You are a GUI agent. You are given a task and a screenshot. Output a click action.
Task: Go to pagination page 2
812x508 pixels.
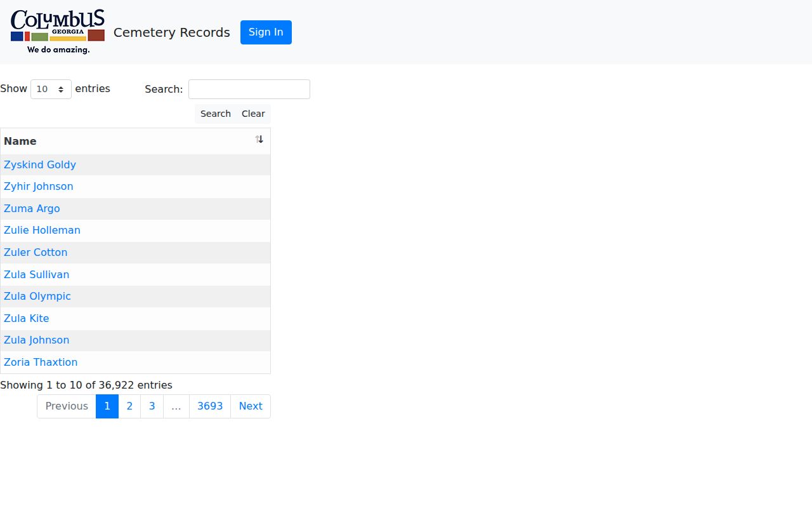[x=129, y=406]
